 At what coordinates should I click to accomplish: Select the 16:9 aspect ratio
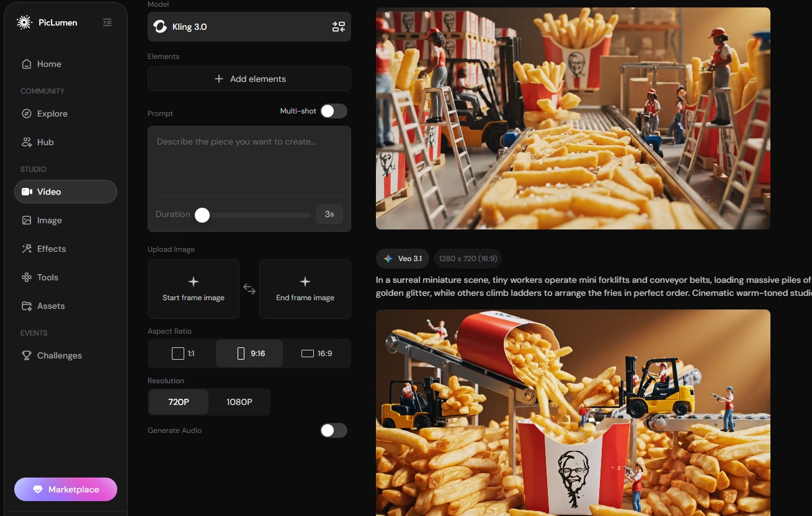316,354
